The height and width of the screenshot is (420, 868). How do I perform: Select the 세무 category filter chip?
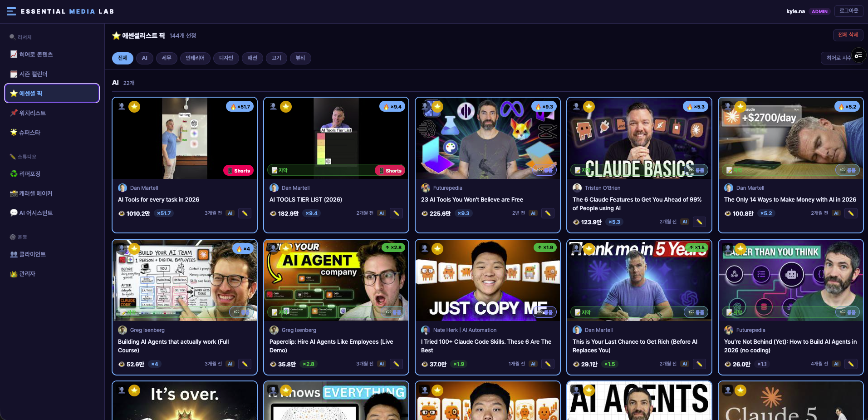coord(167,58)
